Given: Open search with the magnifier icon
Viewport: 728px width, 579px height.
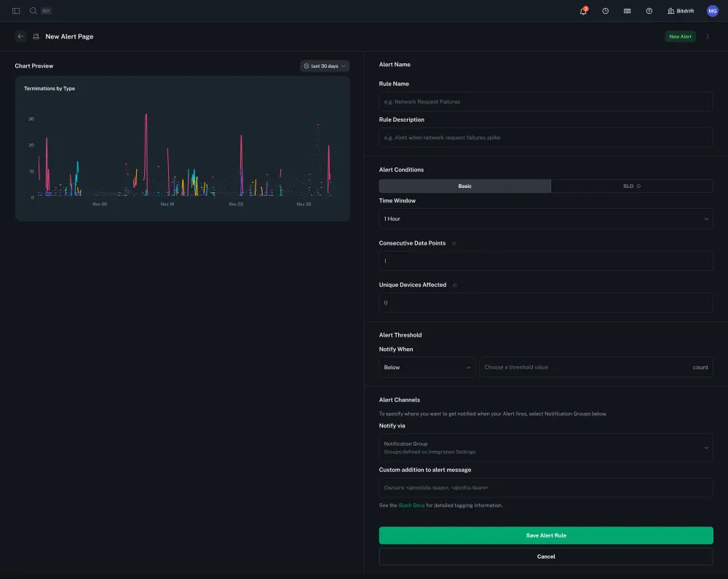Looking at the screenshot, I should coord(33,11).
